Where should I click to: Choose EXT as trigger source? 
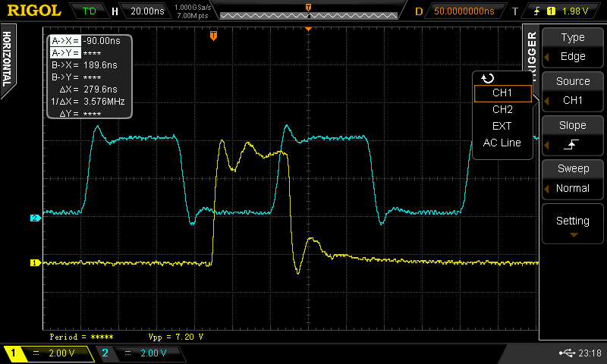pyautogui.click(x=502, y=126)
